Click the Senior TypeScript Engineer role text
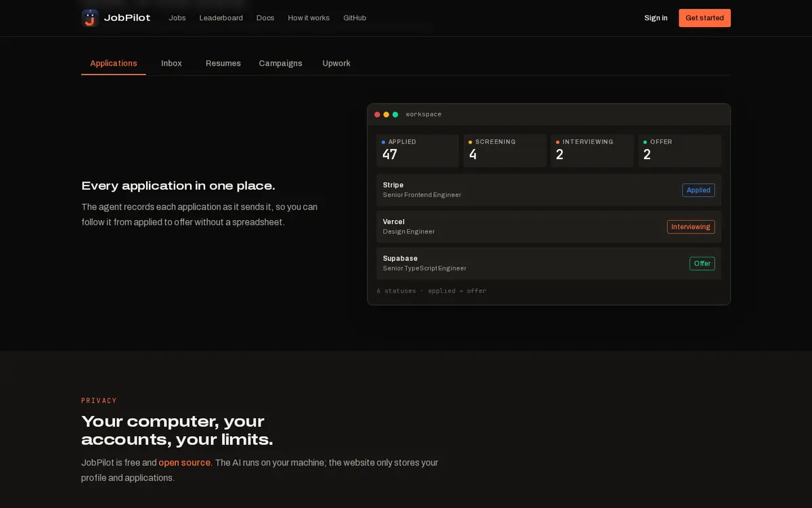 point(424,268)
